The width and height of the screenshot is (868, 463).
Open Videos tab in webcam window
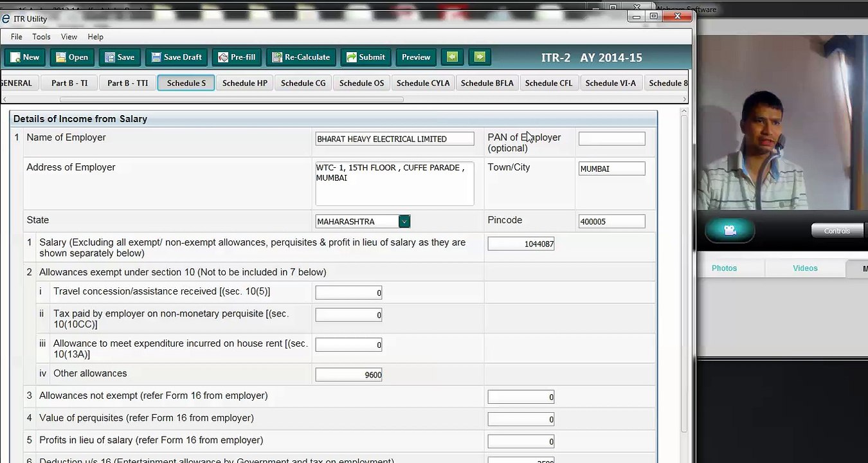pyautogui.click(x=805, y=268)
